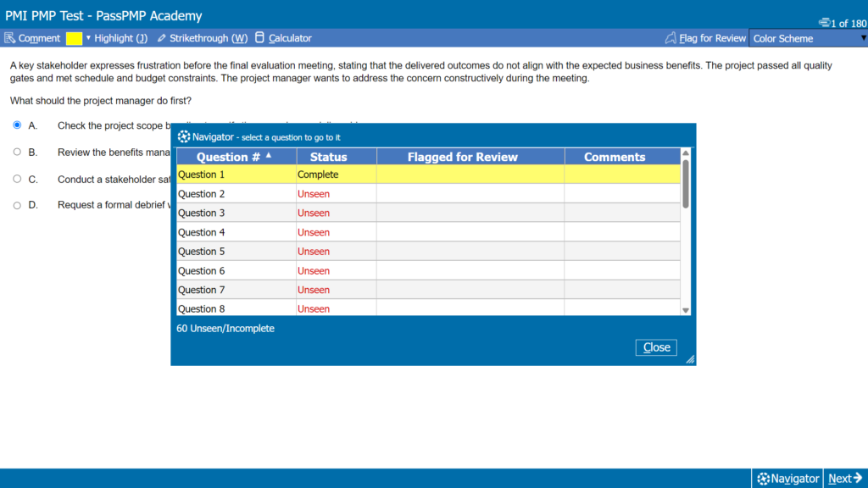Click the question counter icon beside 1 of 180

[x=824, y=23]
